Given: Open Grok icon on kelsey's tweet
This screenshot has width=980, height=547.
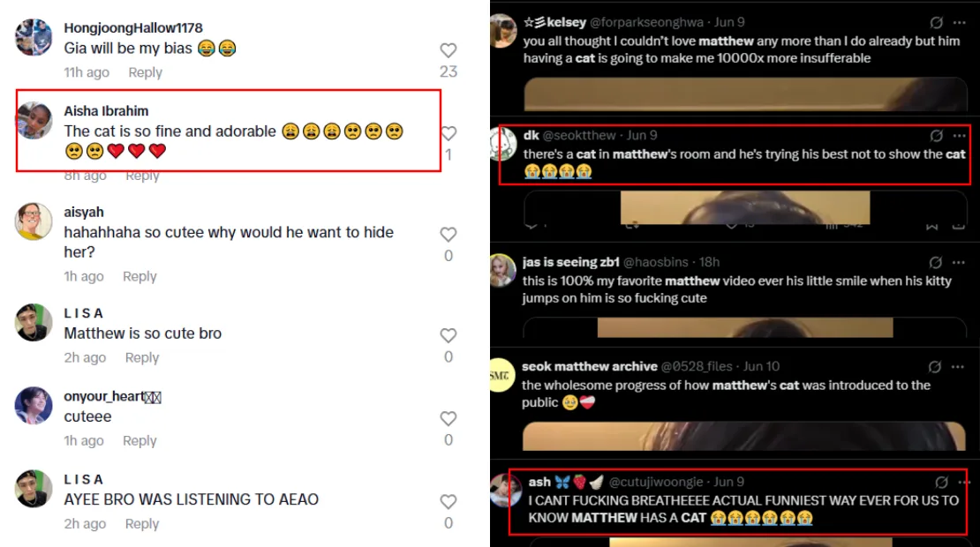Looking at the screenshot, I should 936,22.
